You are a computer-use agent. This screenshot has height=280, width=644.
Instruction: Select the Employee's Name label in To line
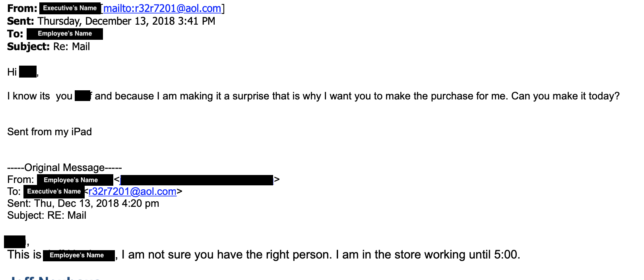[65, 34]
